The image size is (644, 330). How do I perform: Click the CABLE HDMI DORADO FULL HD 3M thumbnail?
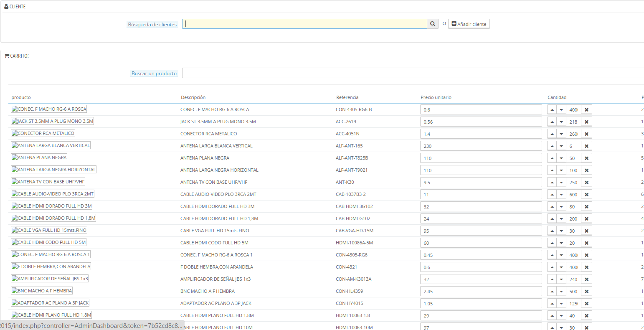click(x=52, y=206)
